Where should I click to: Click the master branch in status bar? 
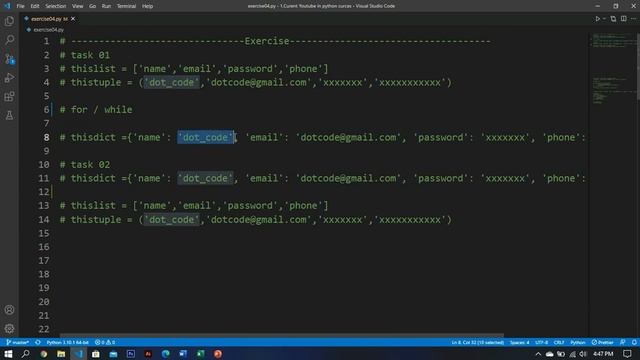(x=18, y=342)
